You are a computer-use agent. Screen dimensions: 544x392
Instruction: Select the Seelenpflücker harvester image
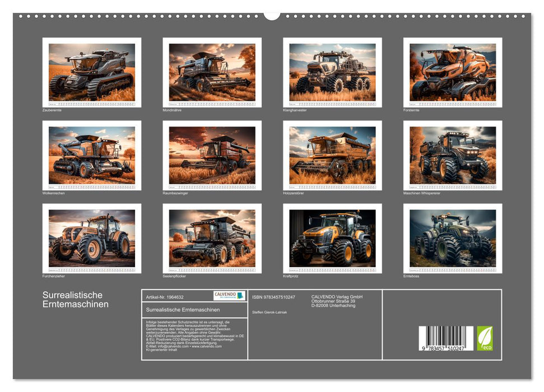tap(212, 238)
